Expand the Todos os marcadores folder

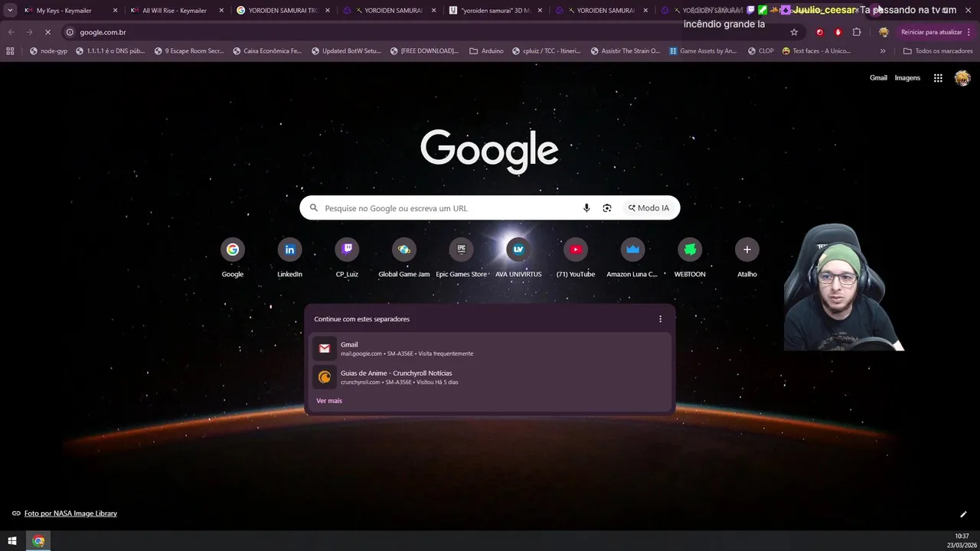(x=938, y=51)
